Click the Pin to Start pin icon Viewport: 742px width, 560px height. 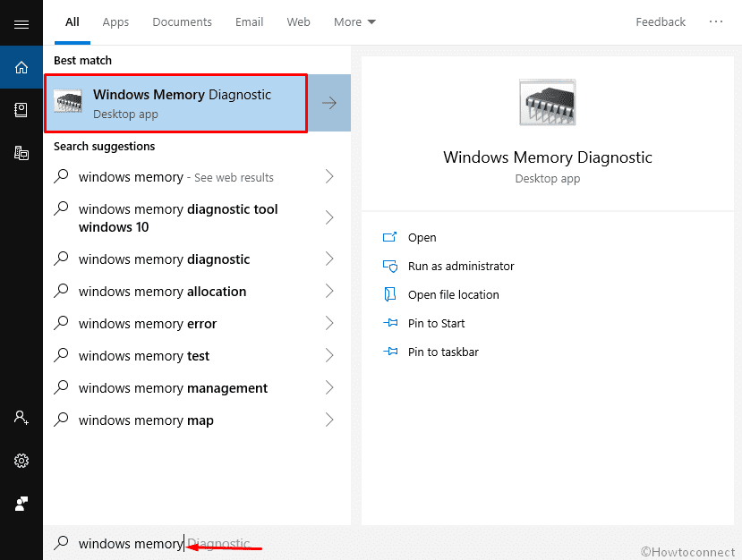click(x=390, y=323)
